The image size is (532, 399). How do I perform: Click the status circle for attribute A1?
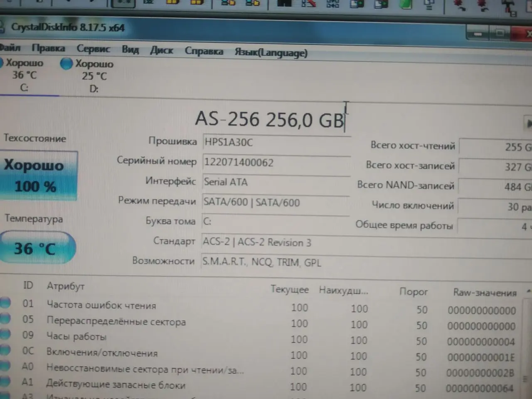pyautogui.click(x=5, y=382)
